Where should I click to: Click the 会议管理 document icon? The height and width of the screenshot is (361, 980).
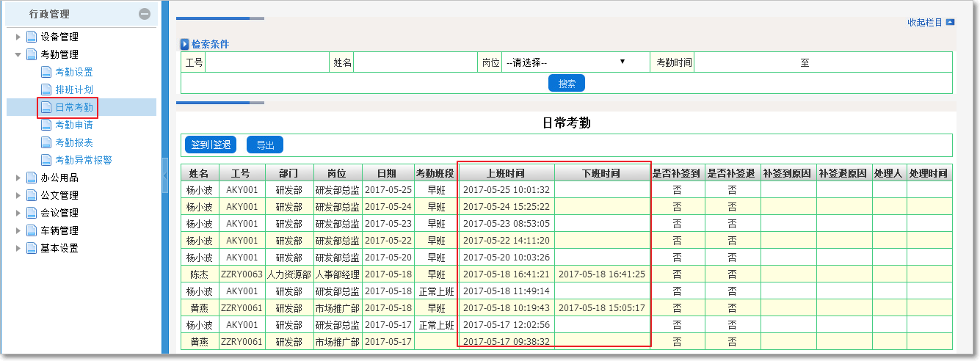click(32, 213)
